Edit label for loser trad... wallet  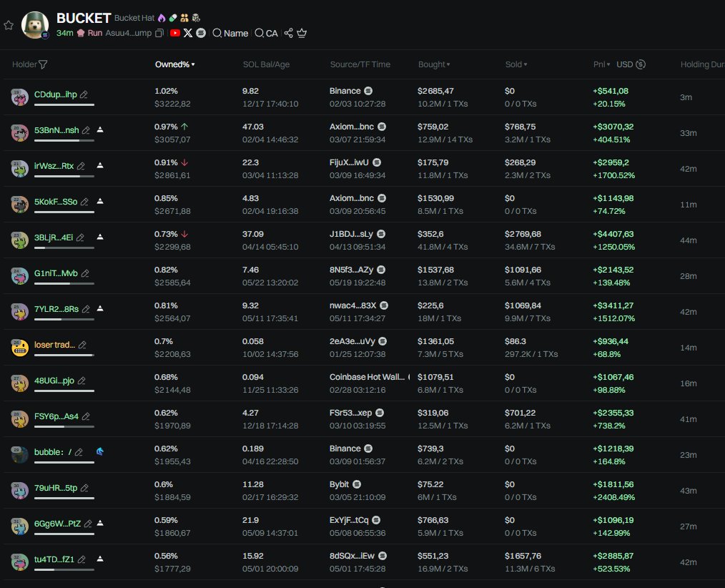pos(82,345)
